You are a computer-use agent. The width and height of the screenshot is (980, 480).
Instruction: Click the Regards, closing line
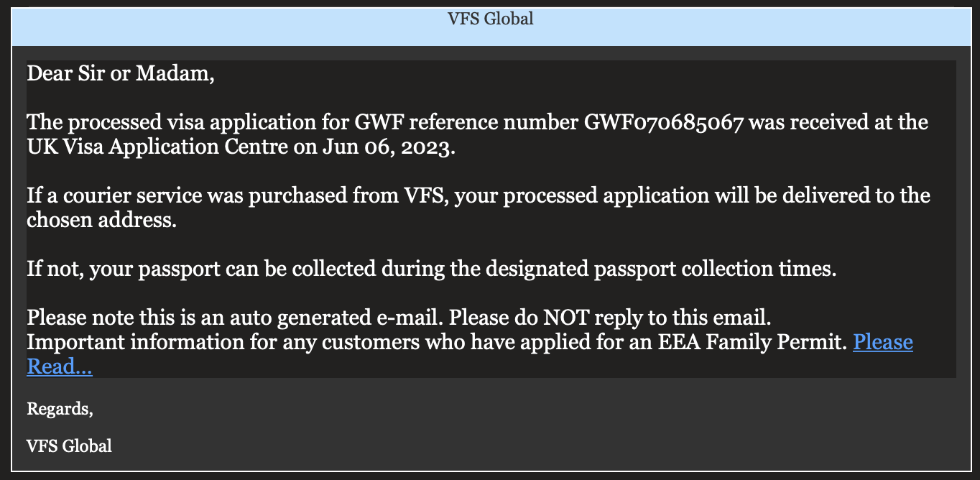[60, 410]
